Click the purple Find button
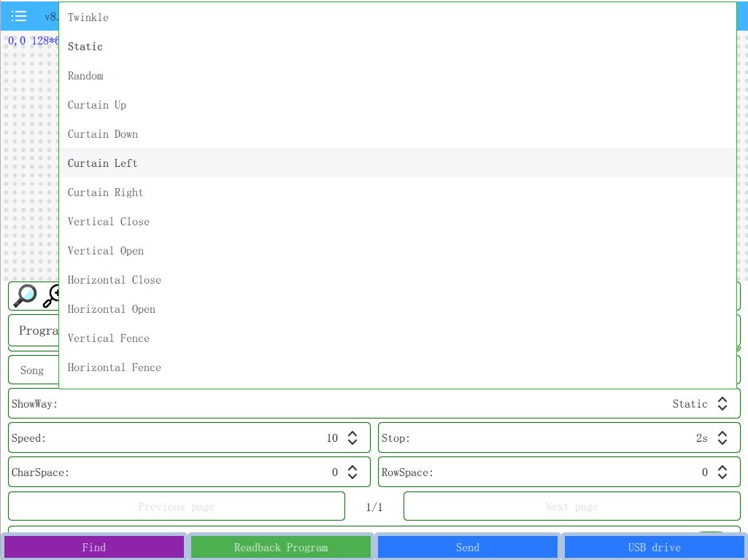 point(94,547)
